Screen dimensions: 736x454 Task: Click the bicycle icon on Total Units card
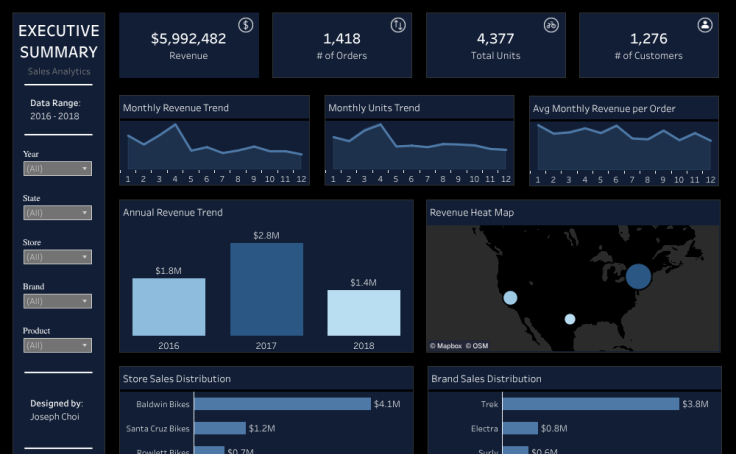[551, 25]
